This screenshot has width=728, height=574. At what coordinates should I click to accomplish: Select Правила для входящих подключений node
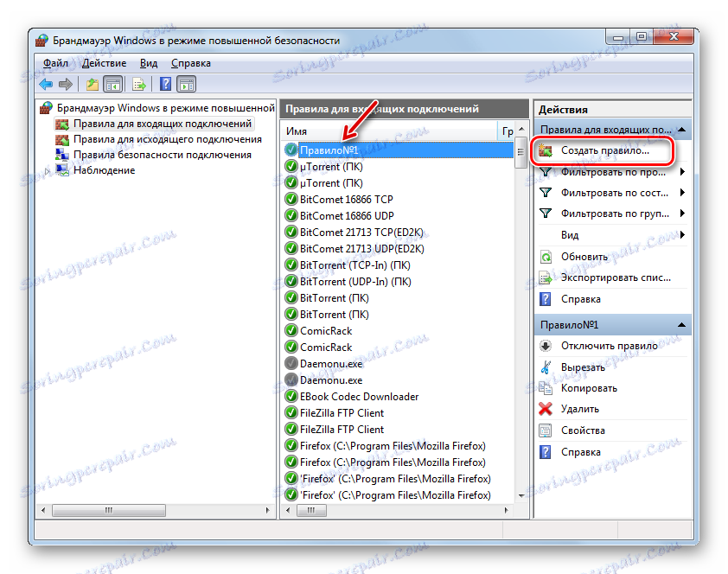point(163,124)
